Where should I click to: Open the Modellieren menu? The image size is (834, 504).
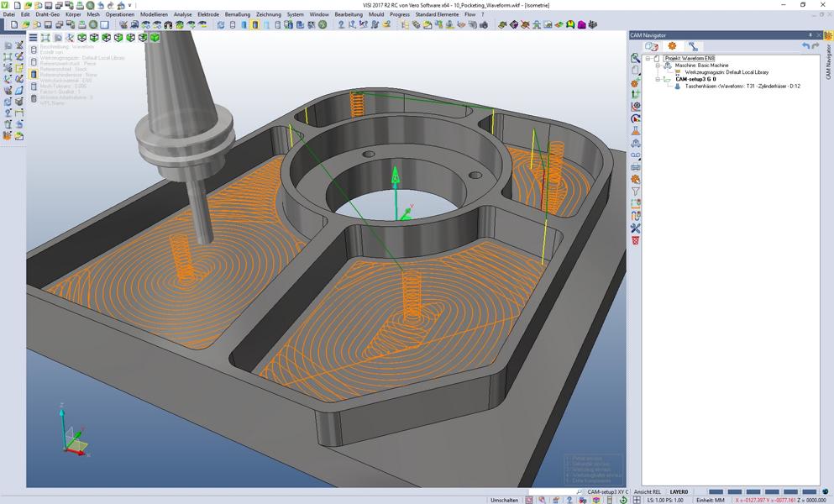tap(154, 14)
